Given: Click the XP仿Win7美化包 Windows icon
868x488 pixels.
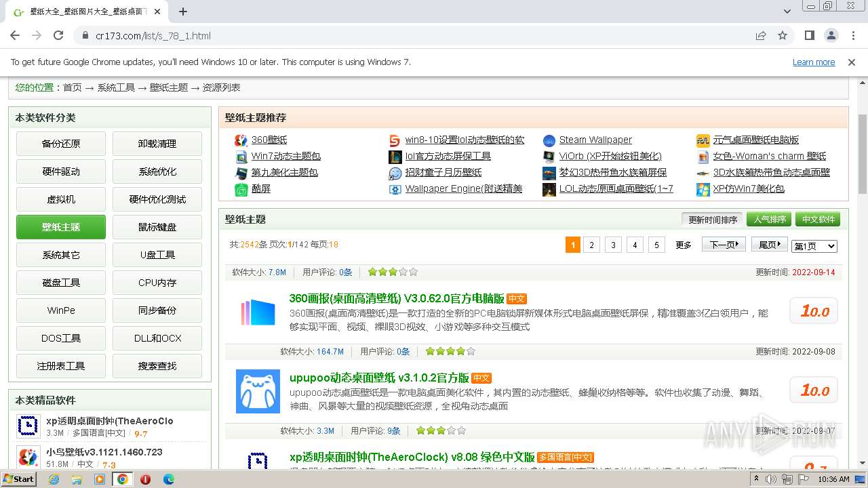Looking at the screenshot, I should (x=703, y=189).
